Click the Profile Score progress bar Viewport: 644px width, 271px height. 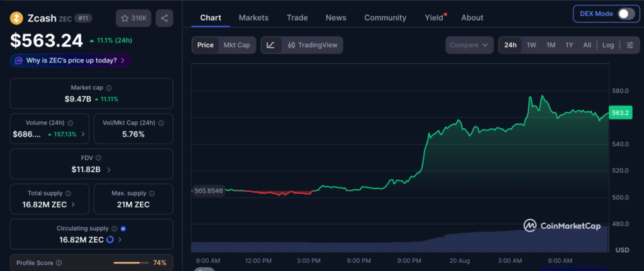pyautogui.click(x=132, y=263)
